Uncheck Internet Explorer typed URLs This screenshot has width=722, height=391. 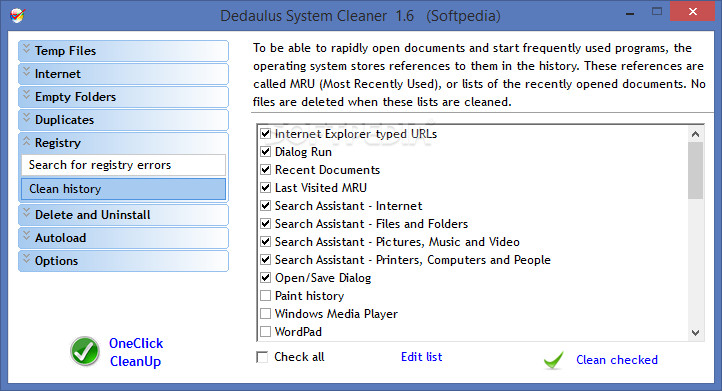(265, 134)
